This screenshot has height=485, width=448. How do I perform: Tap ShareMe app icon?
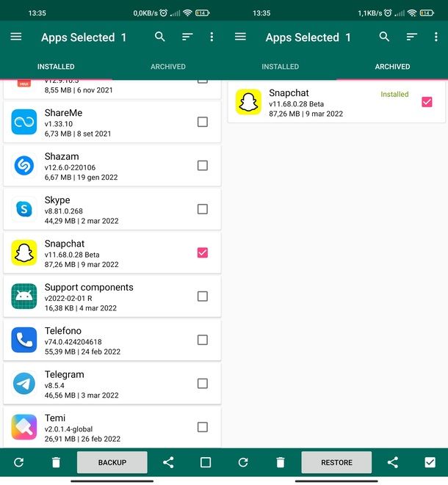click(24, 122)
